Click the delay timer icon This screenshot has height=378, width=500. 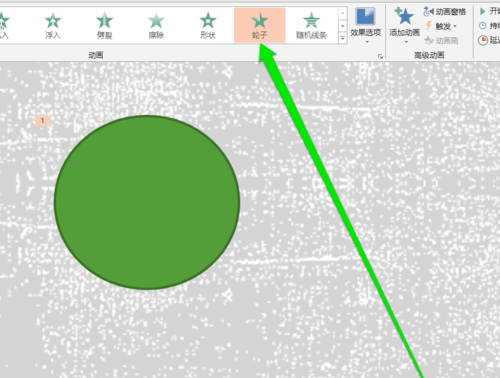click(x=483, y=40)
